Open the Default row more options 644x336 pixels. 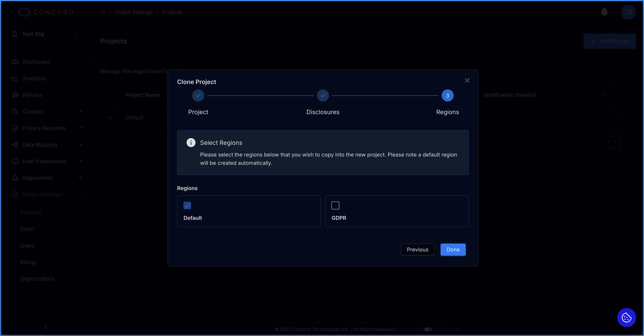point(623,117)
